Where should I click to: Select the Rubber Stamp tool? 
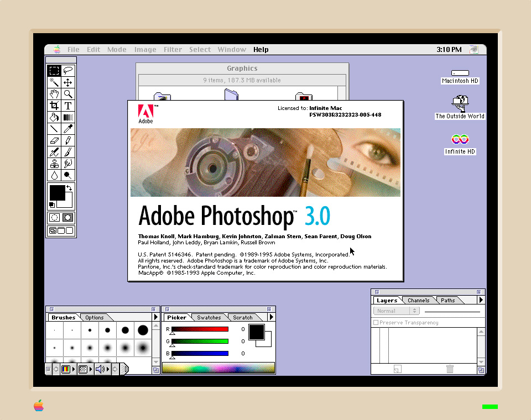click(54, 164)
